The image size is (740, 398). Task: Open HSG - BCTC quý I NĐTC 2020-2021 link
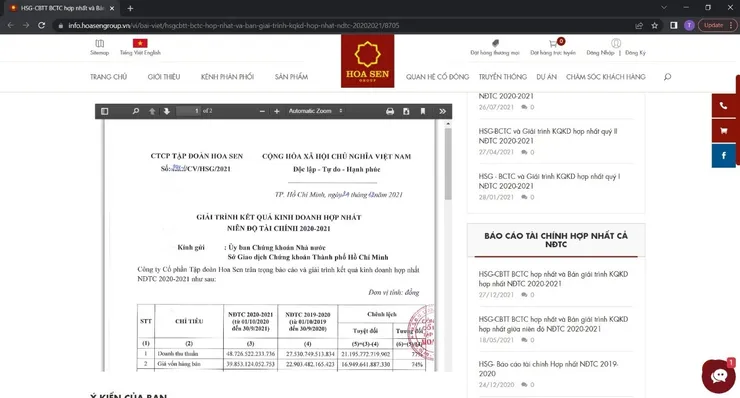click(x=549, y=181)
